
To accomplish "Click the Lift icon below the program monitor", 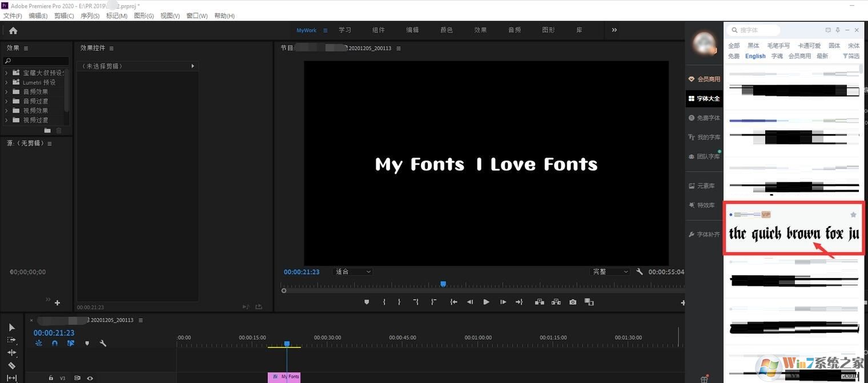I will pos(540,301).
